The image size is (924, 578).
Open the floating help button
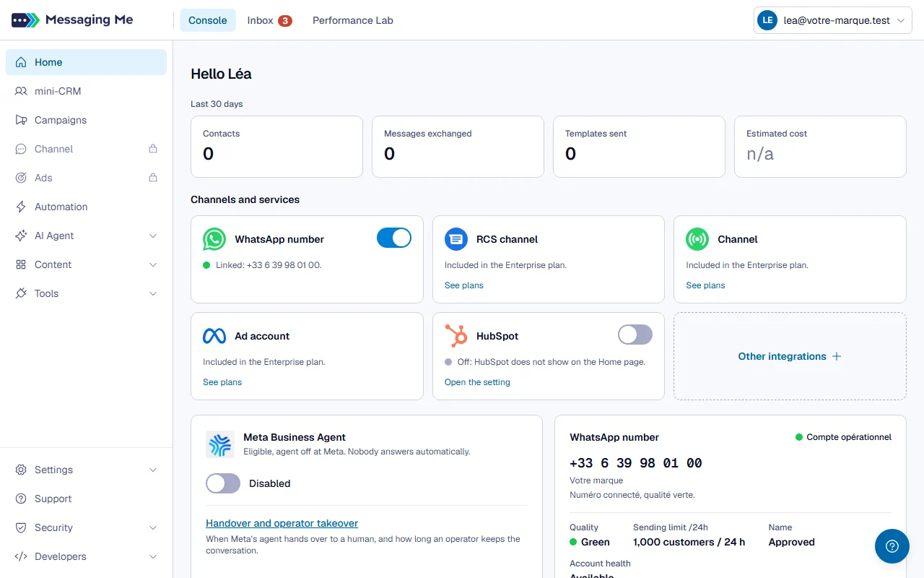click(x=892, y=546)
